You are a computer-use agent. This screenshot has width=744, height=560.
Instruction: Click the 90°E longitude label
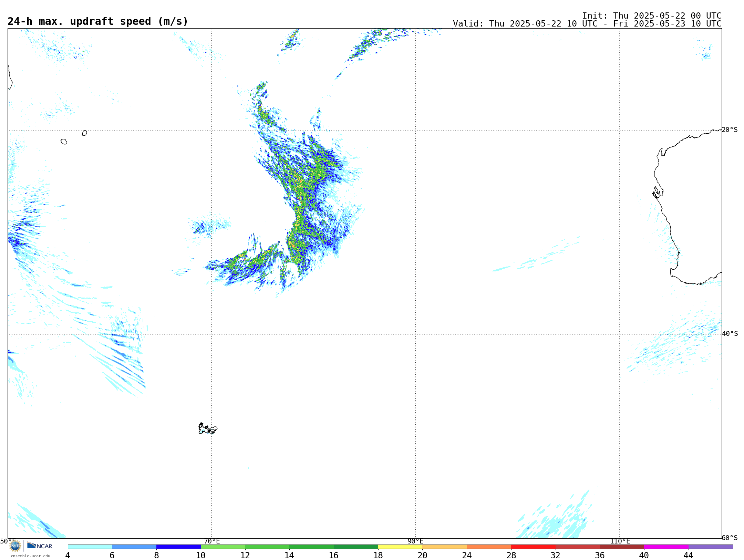point(415,541)
